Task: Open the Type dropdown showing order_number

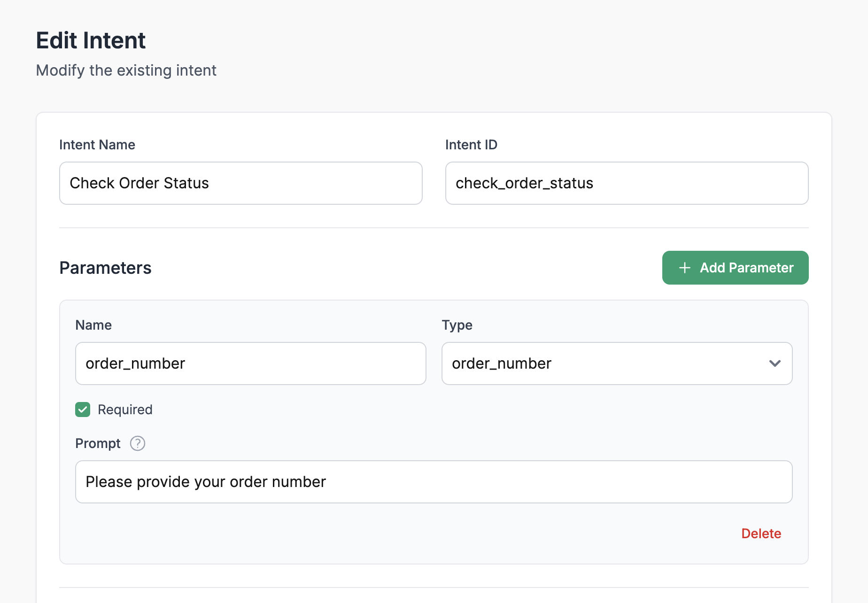Action: (x=617, y=363)
